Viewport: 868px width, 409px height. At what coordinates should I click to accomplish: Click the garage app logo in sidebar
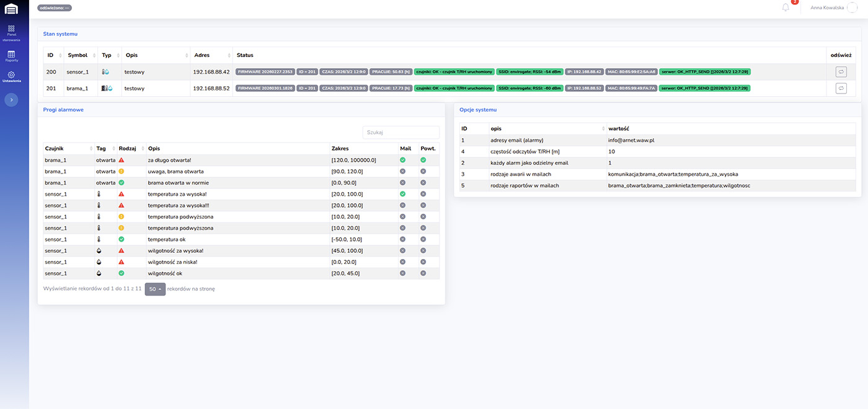pos(11,9)
